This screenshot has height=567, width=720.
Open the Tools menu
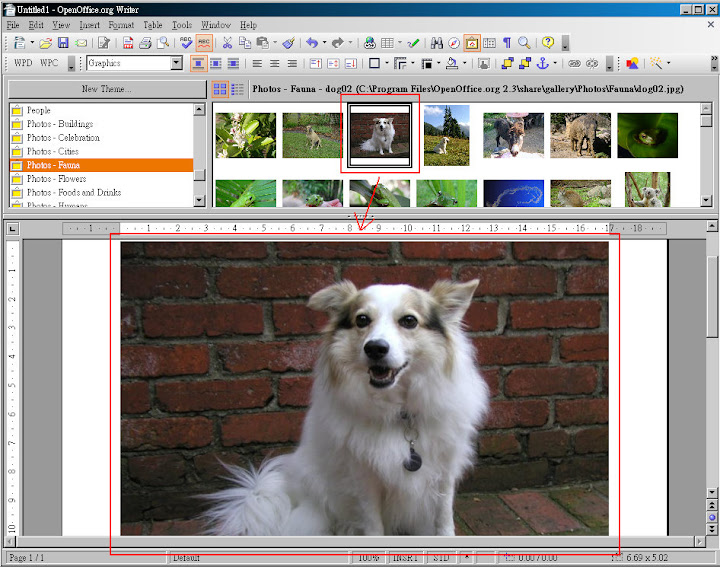tap(182, 25)
